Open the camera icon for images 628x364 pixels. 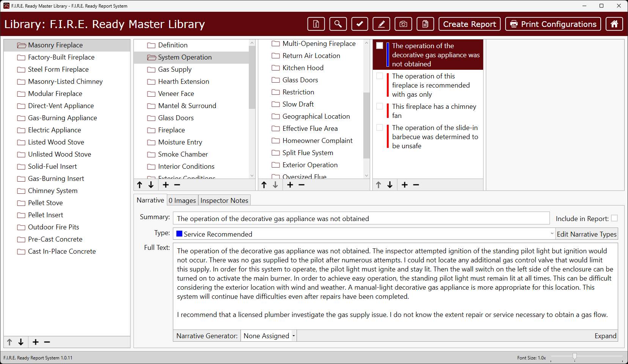(403, 24)
